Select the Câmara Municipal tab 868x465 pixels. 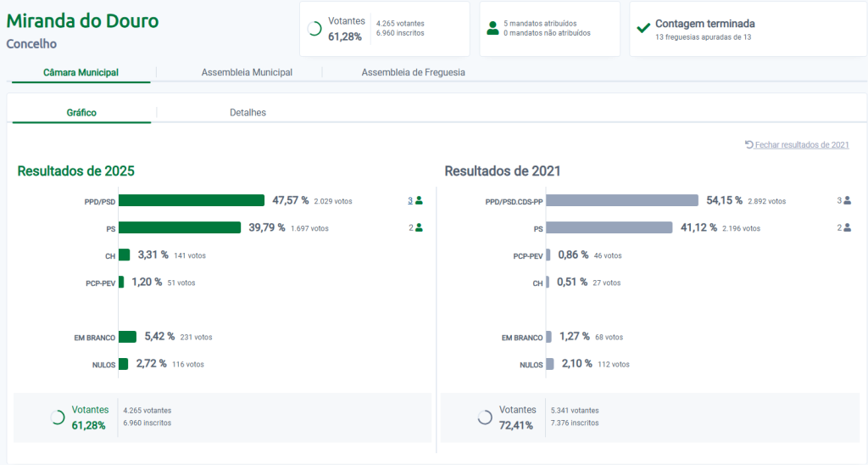(81, 73)
